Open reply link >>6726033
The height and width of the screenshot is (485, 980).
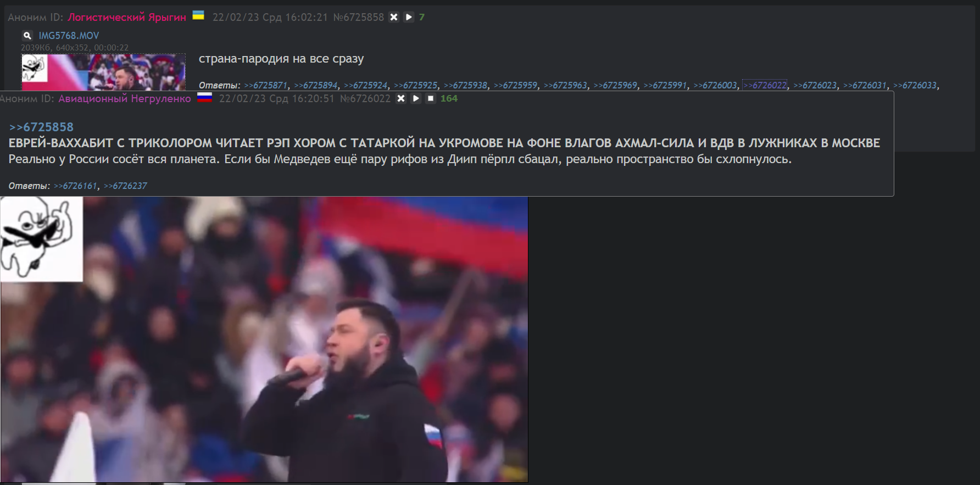915,85
